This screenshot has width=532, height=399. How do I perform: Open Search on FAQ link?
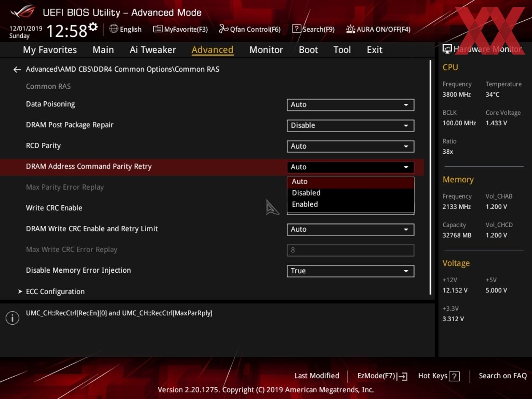point(503,376)
